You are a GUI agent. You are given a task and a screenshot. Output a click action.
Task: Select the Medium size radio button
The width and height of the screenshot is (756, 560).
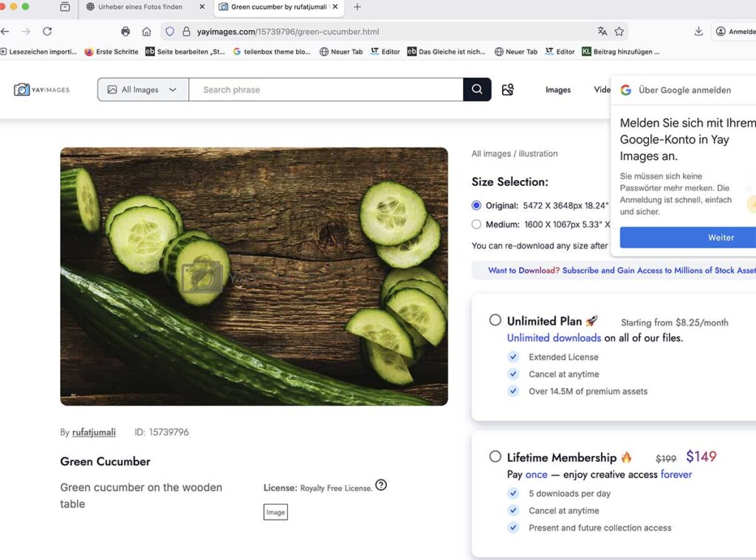(476, 224)
